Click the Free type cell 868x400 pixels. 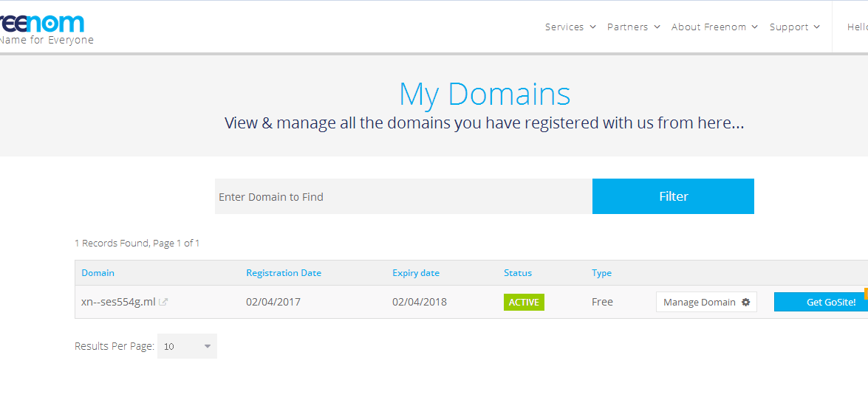(x=602, y=302)
